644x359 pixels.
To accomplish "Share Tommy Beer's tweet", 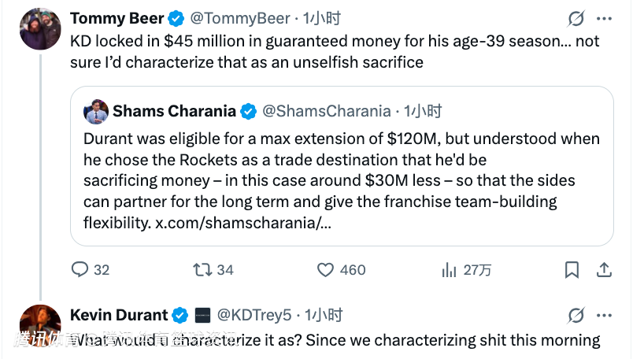I will [604, 270].
